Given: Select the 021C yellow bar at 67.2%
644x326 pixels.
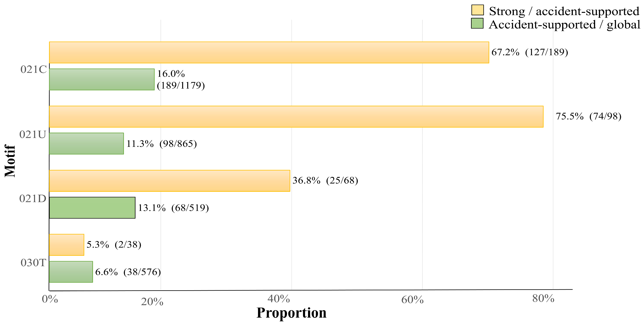Looking at the screenshot, I should (269, 52).
